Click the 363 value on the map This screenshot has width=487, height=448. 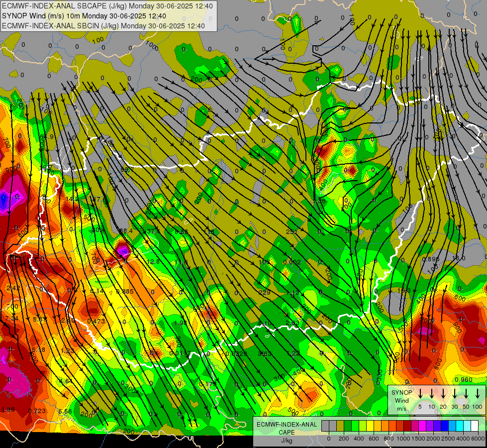[x=265, y=354]
